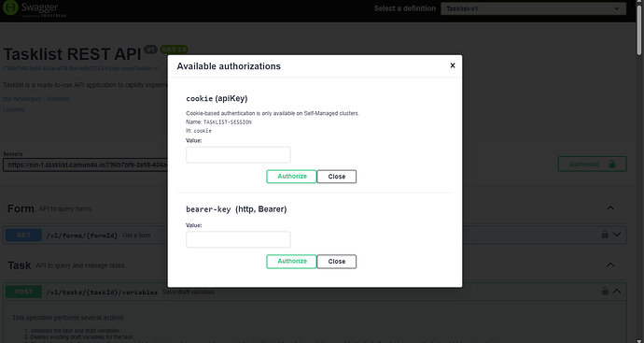Open the developer - Website link

(36, 99)
